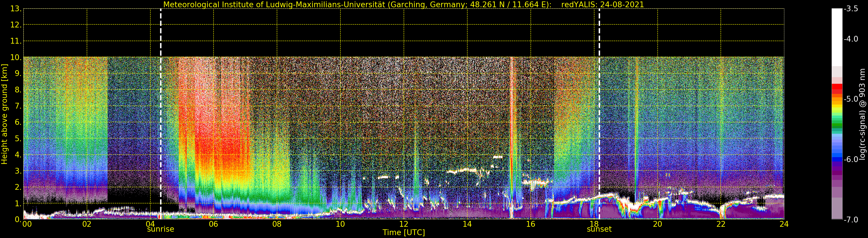Screen dimensions: 868x238
Task: Click the '10' tick on the time axis
Action: 340,224
